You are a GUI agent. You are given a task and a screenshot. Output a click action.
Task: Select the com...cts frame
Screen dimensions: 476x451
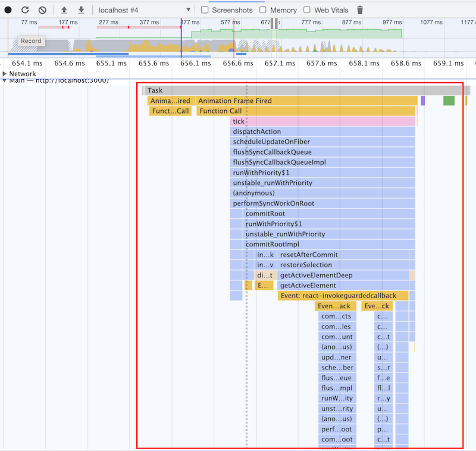(337, 317)
